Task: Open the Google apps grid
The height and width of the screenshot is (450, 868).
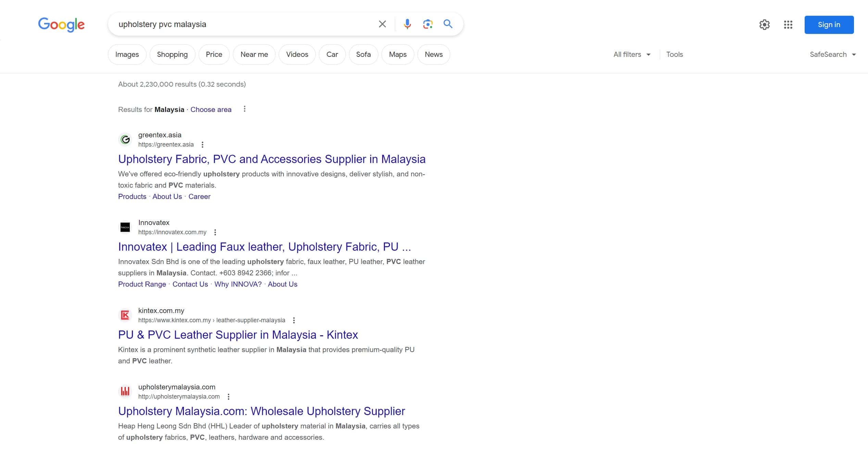Action: (788, 25)
